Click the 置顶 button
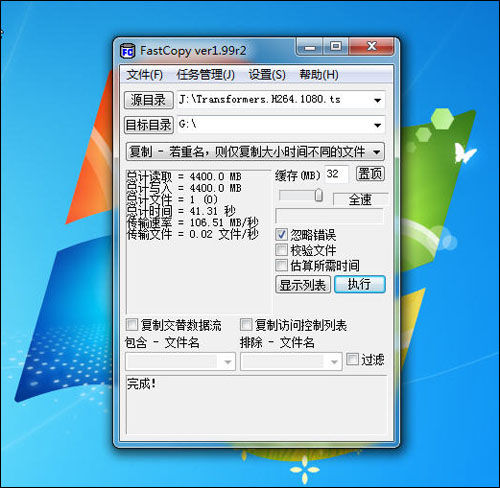Viewport: 500px width, 488px height. click(370, 174)
